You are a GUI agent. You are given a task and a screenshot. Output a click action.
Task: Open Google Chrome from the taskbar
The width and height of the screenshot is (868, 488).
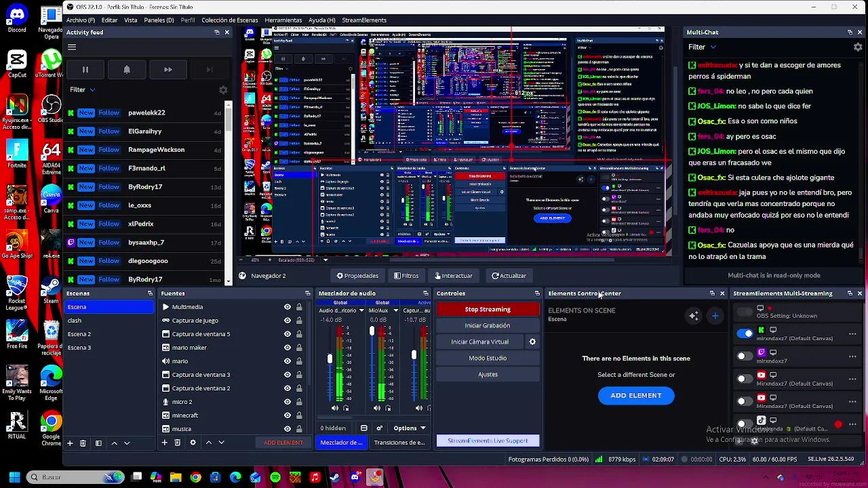[x=195, y=478]
